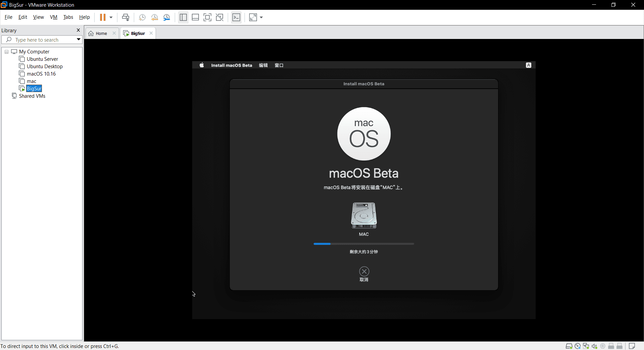The width and height of the screenshot is (644, 350).
Task: Click the MAC disk drive icon
Action: (x=364, y=216)
